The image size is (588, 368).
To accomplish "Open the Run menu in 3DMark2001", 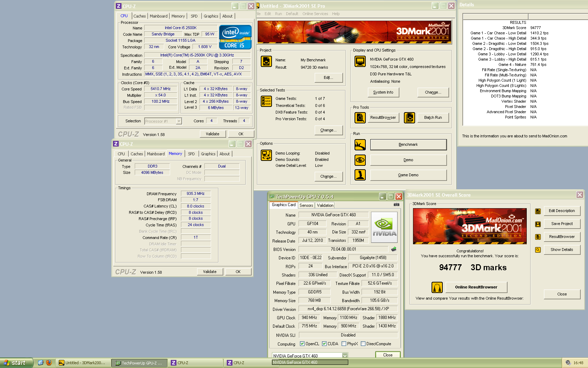I will (278, 14).
